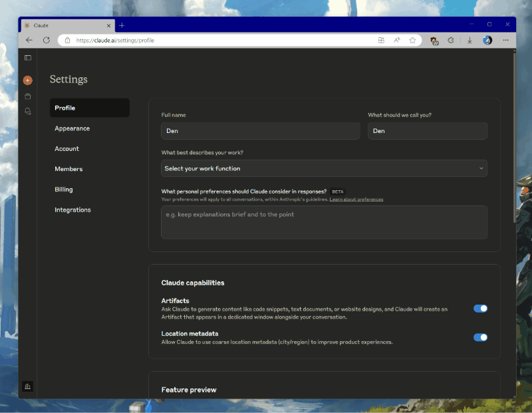The width and height of the screenshot is (532, 413).
Task: Click the page vertical scrollbar
Action: pyautogui.click(x=514, y=138)
